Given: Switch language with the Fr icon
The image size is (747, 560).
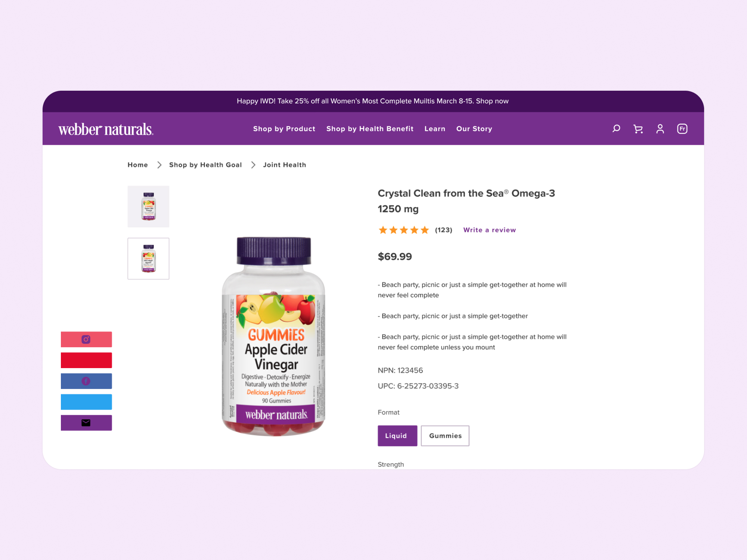Looking at the screenshot, I should (682, 129).
